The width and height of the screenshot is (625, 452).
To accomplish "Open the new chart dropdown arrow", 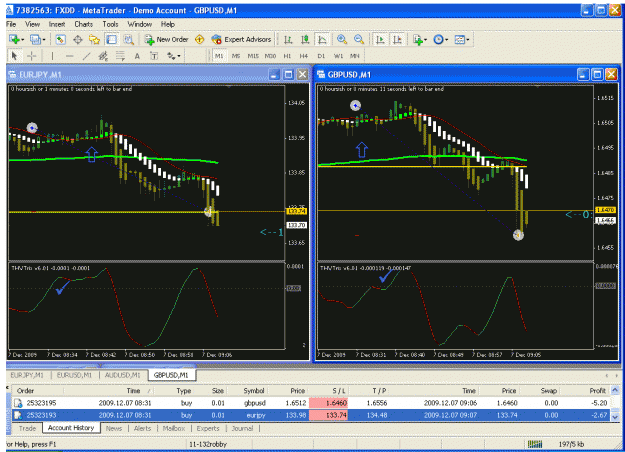I will [22, 39].
